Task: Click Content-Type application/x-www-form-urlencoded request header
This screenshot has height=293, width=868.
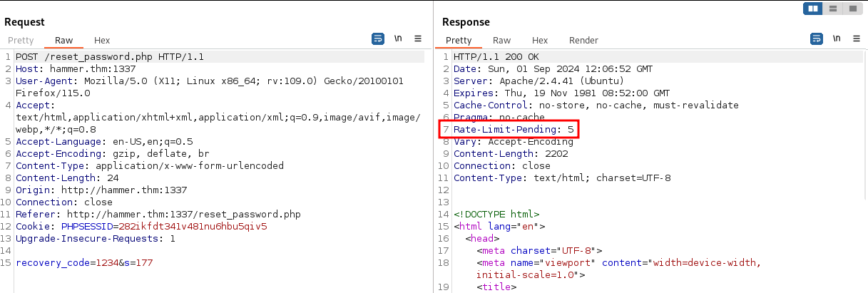Action: [150, 166]
